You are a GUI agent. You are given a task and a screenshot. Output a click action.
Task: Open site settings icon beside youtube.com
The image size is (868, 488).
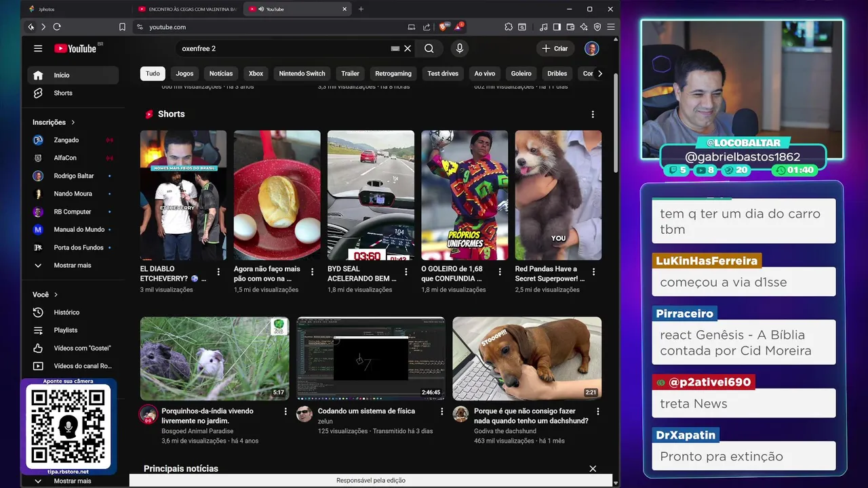click(x=140, y=27)
